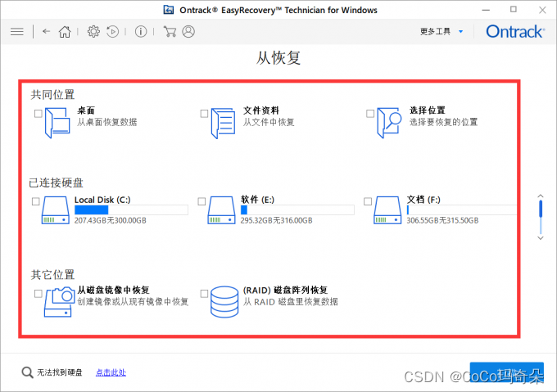Click the desktop folder icon (桌面)
557x392 pixels.
pos(57,123)
